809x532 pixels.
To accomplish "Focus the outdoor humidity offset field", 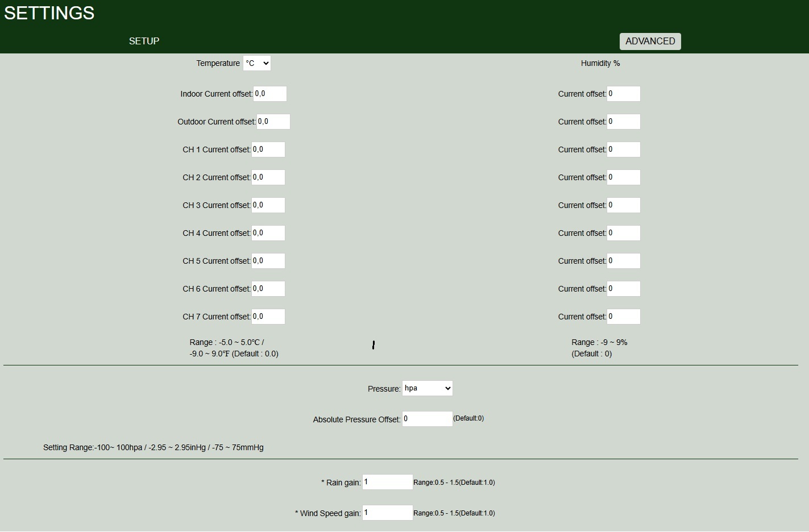I will [x=623, y=122].
